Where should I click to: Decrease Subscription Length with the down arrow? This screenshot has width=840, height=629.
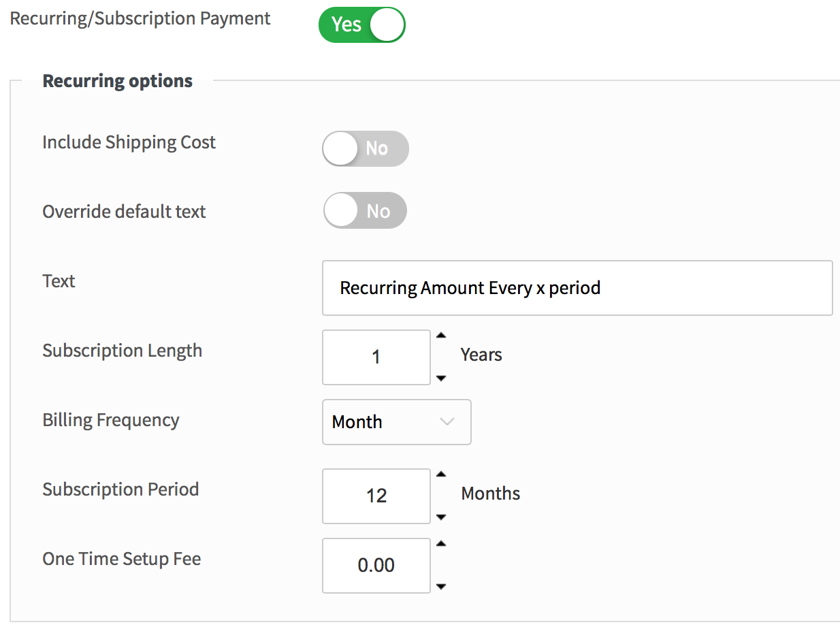441,378
